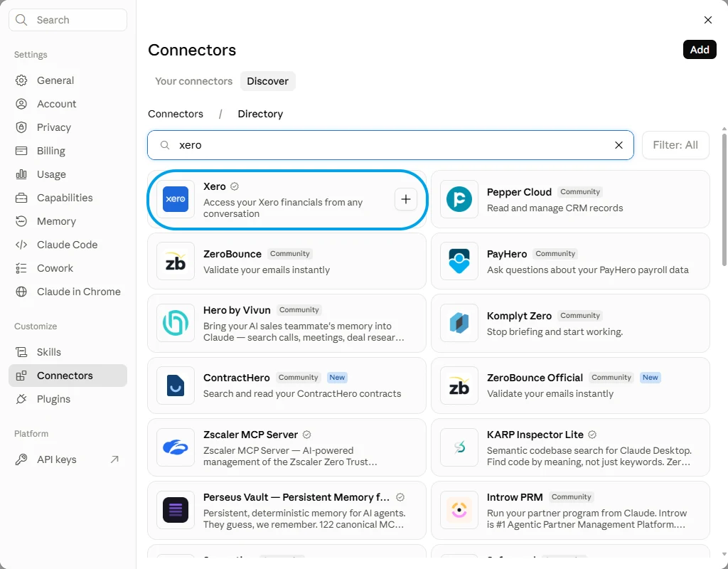728x569 pixels.
Task: Switch to Your connectors tab
Action: pyautogui.click(x=193, y=81)
